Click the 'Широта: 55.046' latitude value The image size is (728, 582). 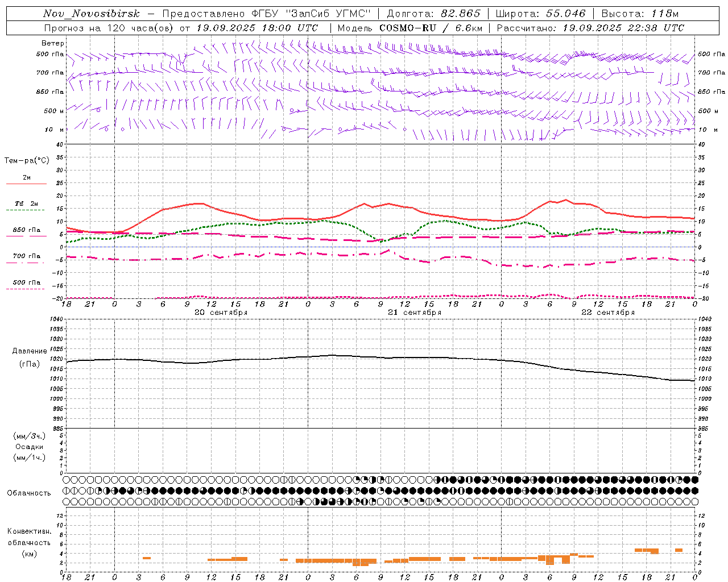pos(541,14)
